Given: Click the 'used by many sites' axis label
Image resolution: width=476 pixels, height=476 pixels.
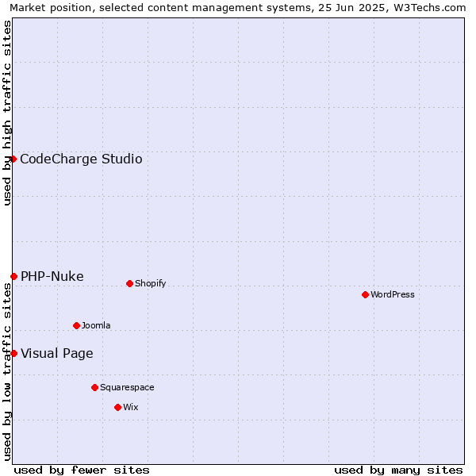Looking at the screenshot, I should (398, 470).
